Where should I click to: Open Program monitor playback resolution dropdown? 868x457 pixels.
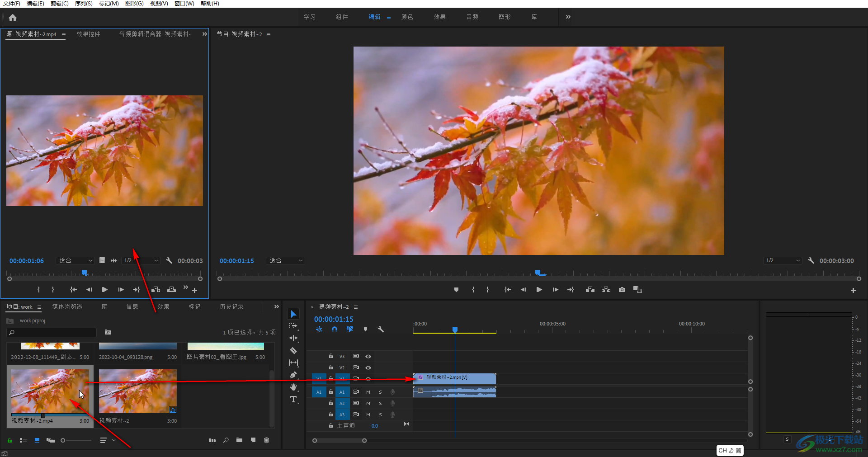[x=783, y=261]
